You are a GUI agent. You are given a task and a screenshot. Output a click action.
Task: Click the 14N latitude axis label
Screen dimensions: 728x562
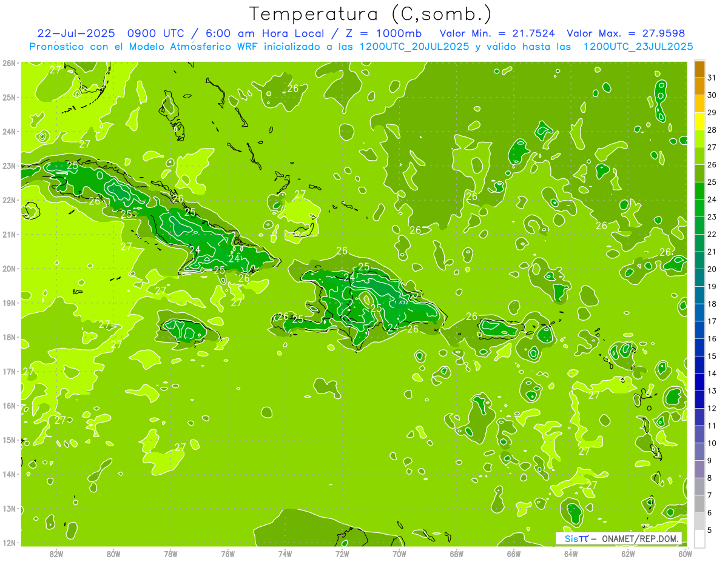pyautogui.click(x=8, y=474)
